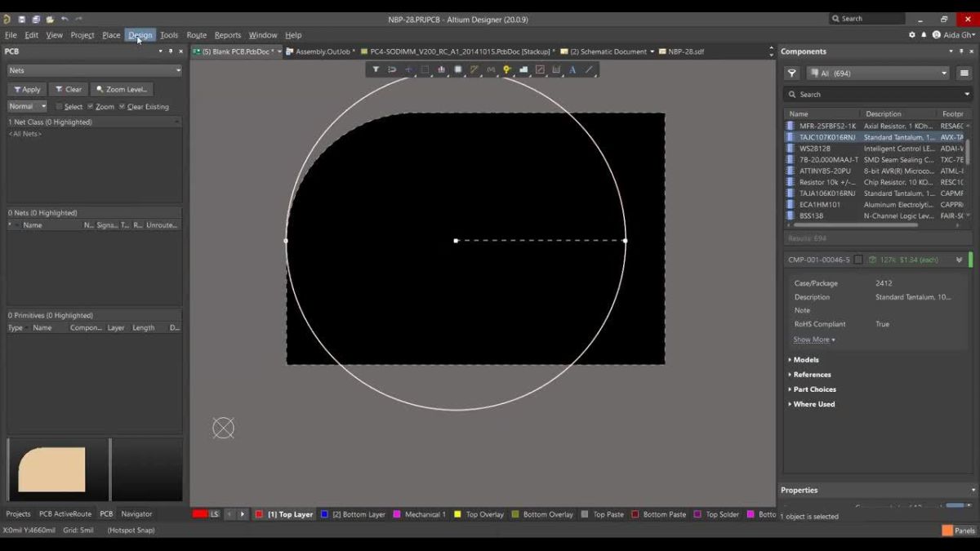
Task: Open the Route menu
Action: (197, 35)
